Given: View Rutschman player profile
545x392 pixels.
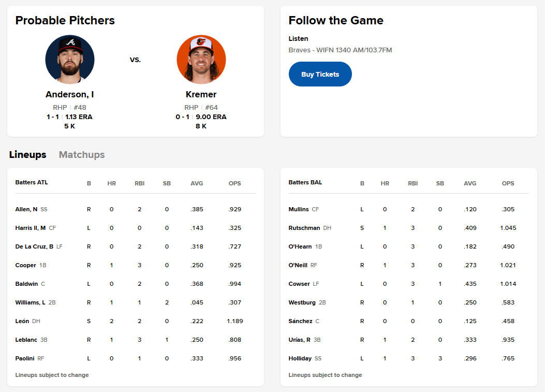Looking at the screenshot, I should pyautogui.click(x=304, y=228).
